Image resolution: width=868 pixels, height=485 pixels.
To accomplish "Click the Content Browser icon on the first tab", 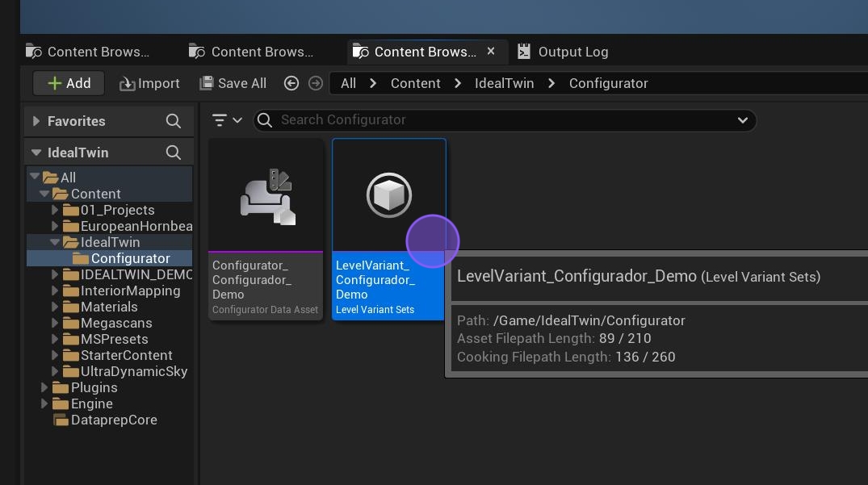I will [x=34, y=52].
